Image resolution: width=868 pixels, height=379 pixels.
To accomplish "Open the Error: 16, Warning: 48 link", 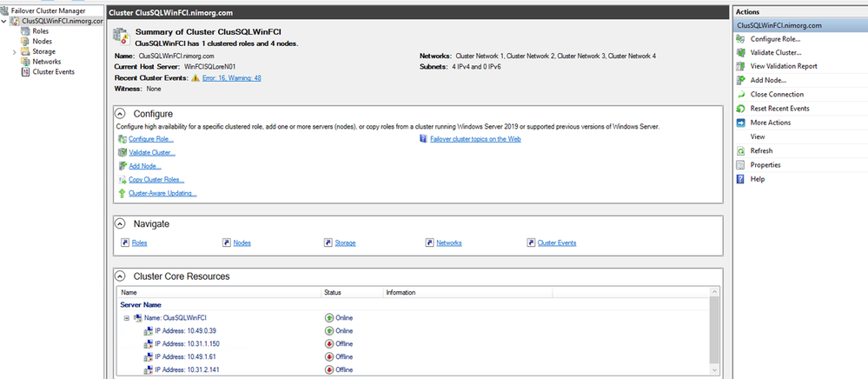I will coord(232,78).
